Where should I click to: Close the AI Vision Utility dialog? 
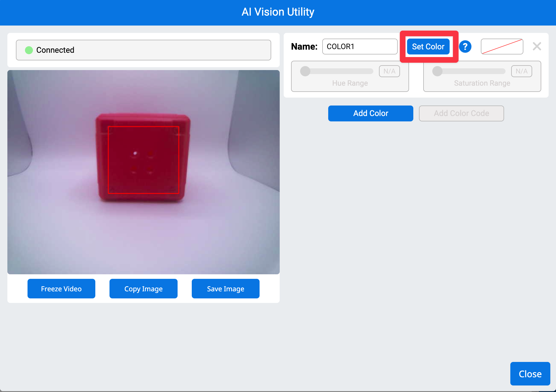coord(530,374)
